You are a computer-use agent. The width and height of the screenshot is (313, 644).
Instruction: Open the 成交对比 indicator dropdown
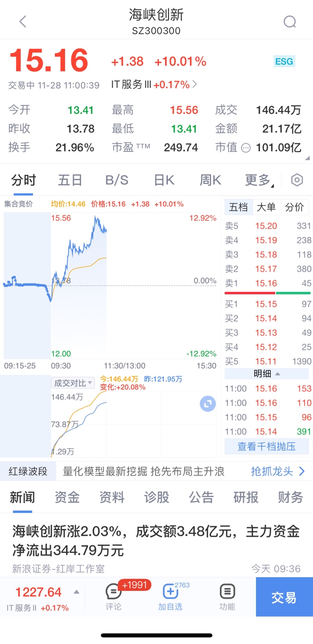73,383
